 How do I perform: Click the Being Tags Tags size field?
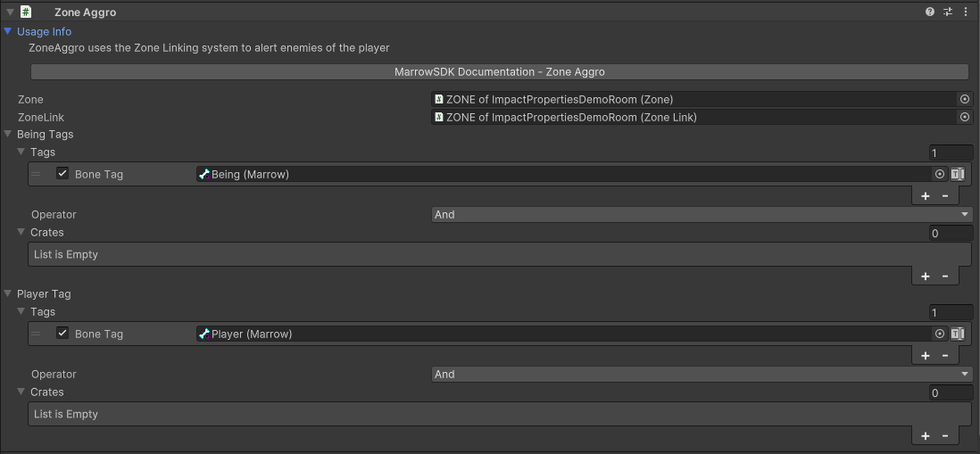tap(950, 153)
